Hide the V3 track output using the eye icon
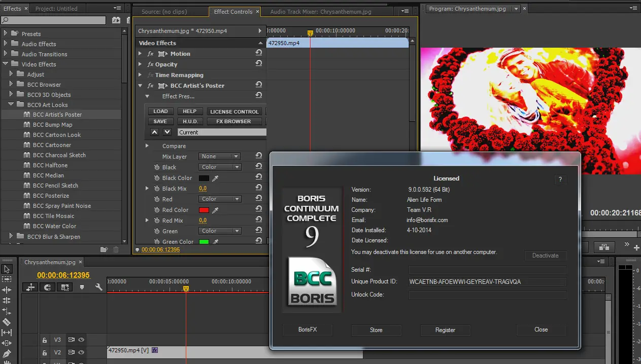641x364 pixels. [x=81, y=340]
